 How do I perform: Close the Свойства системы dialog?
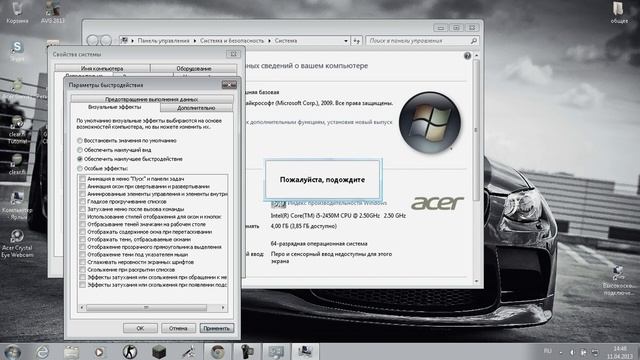(233, 54)
